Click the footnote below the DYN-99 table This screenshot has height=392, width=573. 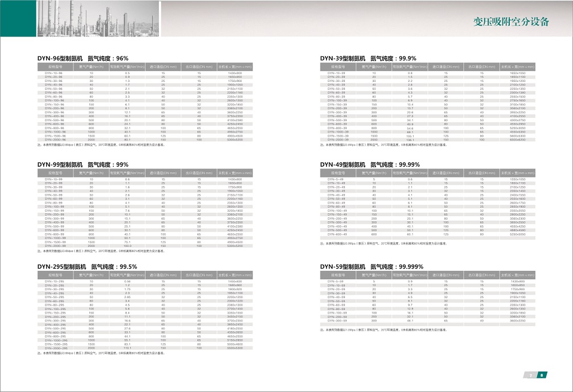(x=101, y=251)
